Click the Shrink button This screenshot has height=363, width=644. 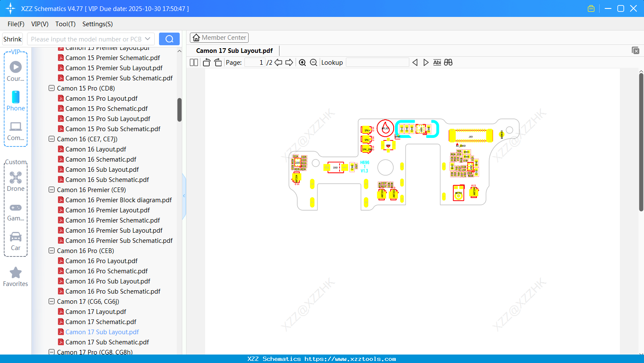pos(13,39)
